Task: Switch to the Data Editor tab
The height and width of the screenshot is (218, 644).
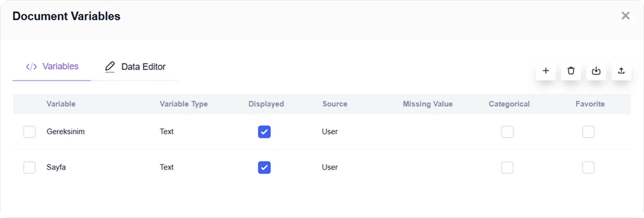Action: point(135,67)
